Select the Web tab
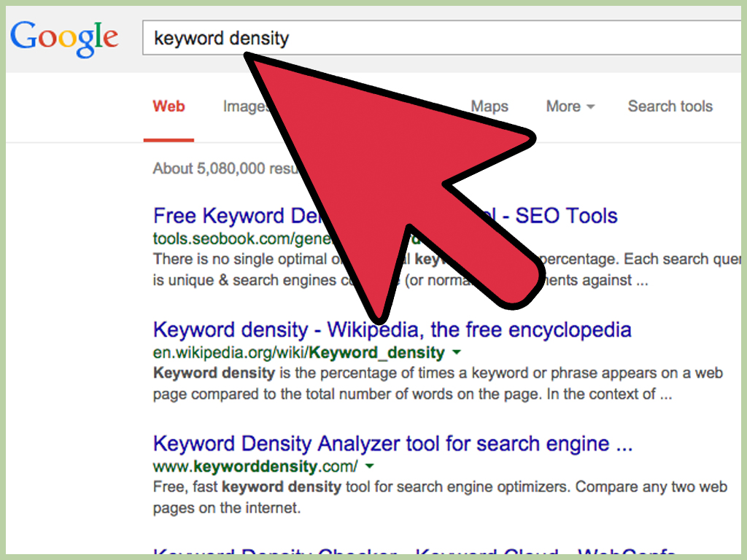Viewport: 747px width, 560px height. pyautogui.click(x=169, y=106)
